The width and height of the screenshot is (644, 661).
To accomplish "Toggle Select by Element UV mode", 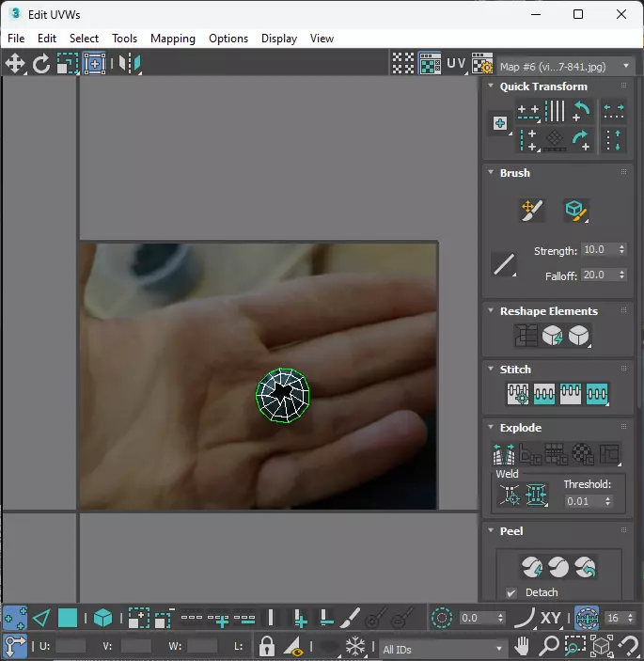I will [102, 619].
